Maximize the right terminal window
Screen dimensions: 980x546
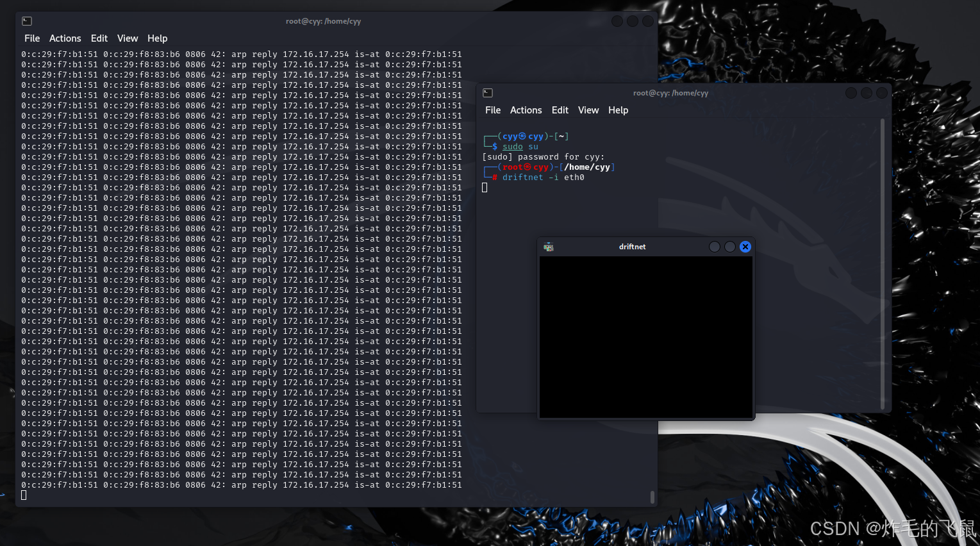(x=866, y=93)
